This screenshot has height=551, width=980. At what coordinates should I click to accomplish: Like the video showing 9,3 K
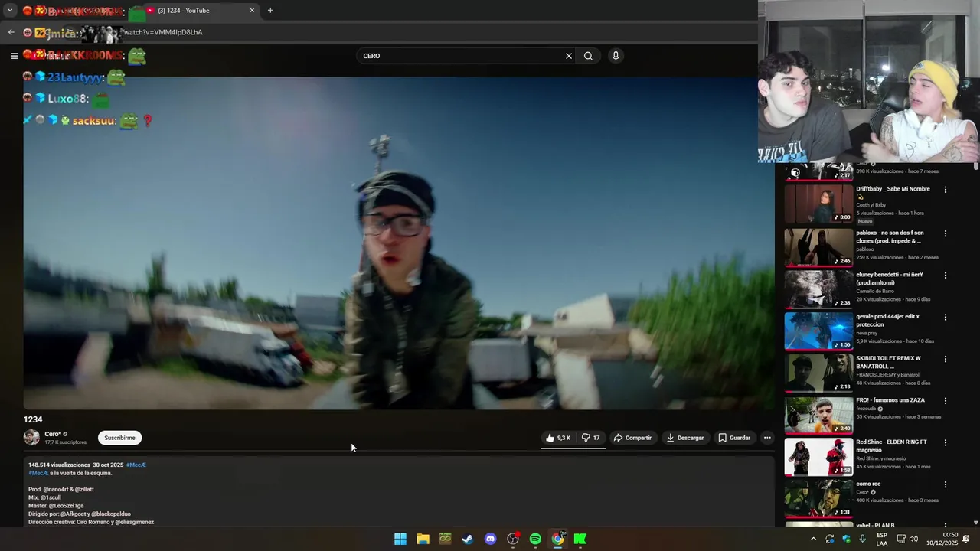pyautogui.click(x=558, y=438)
